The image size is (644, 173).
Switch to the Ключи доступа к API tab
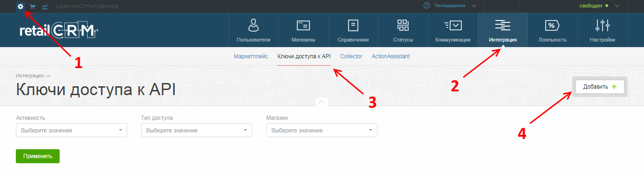coord(304,56)
